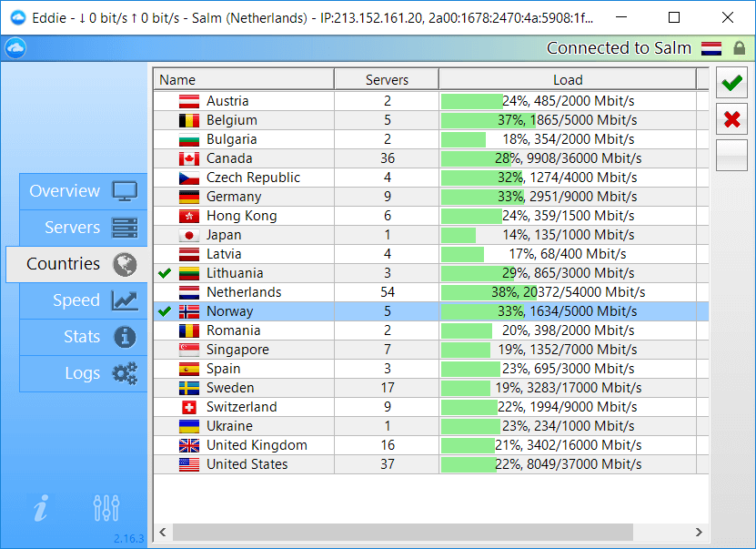Open the about info icon at bottom left
The width and height of the screenshot is (756, 549).
tap(41, 508)
